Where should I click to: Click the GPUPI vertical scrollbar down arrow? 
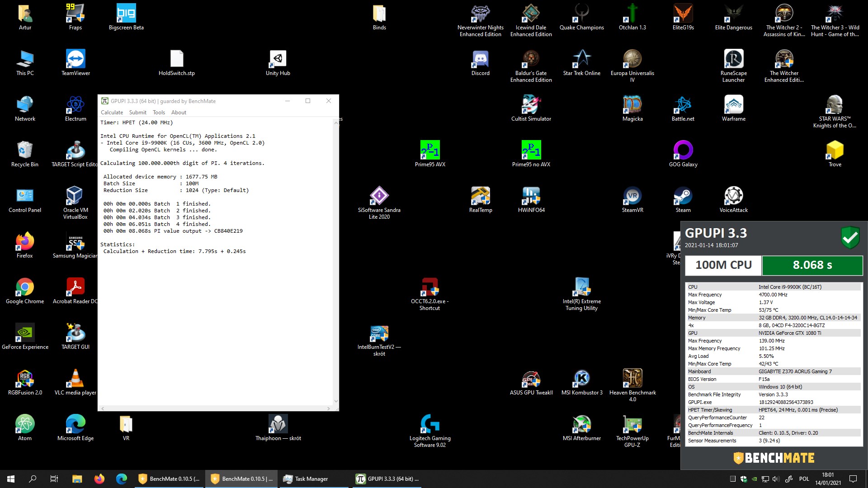[336, 401]
